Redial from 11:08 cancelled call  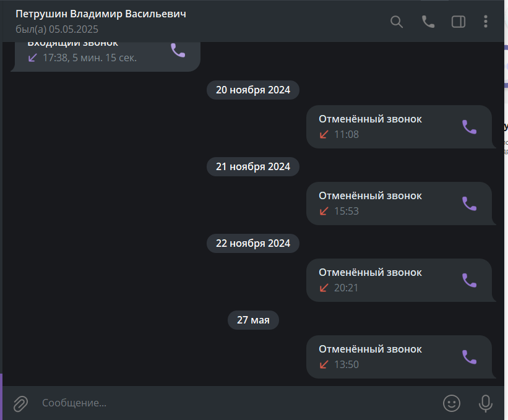point(469,127)
